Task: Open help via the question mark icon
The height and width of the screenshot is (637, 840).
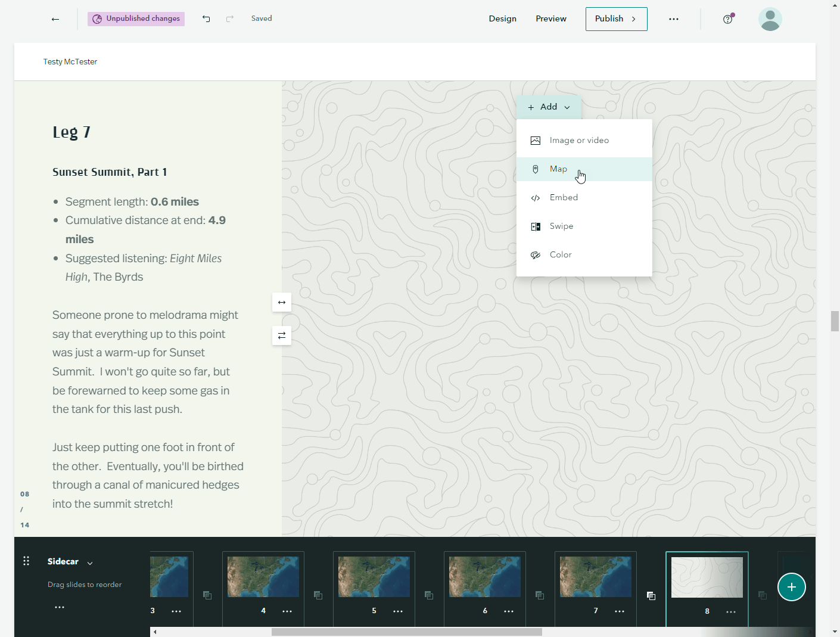Action: pos(727,18)
